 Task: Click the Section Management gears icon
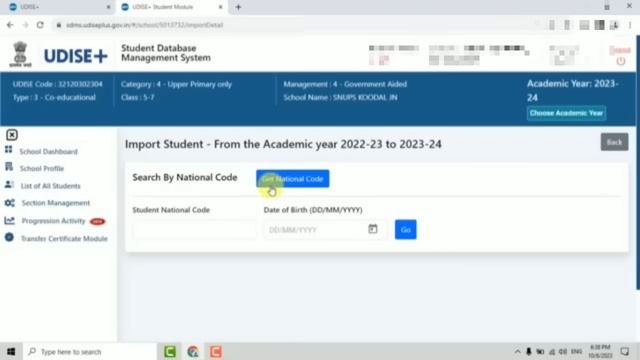click(9, 203)
